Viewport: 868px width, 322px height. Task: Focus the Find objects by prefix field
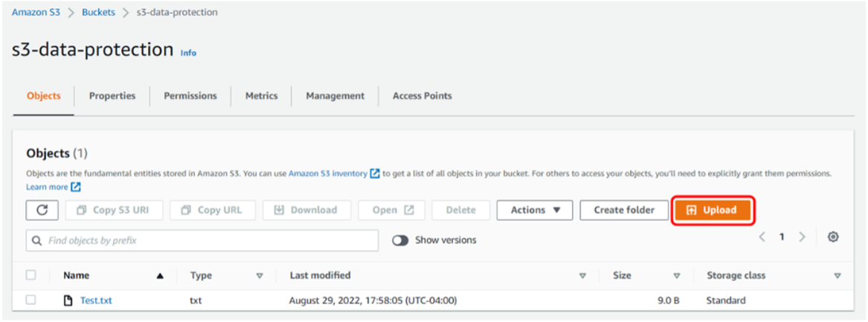coord(208,241)
